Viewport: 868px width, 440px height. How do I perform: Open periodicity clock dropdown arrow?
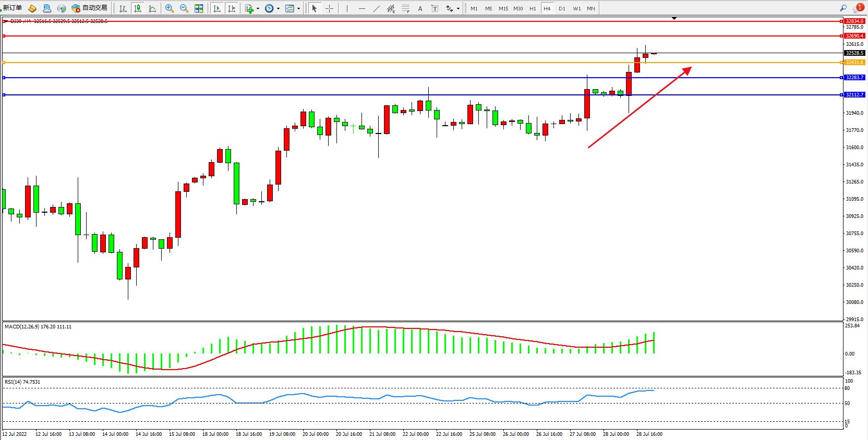tap(278, 9)
